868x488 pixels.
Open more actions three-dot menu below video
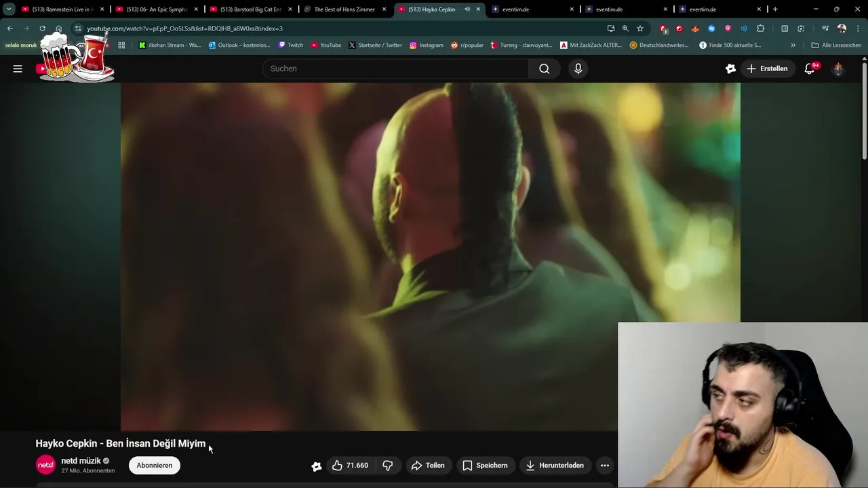[605, 466]
